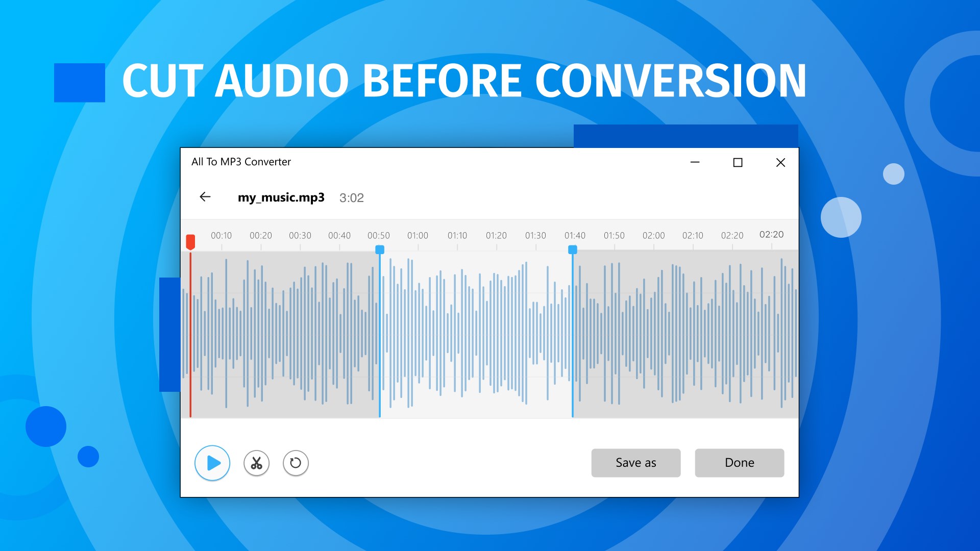Image resolution: width=980 pixels, height=551 pixels.
Task: Minimize the converter window
Action: pos(695,162)
